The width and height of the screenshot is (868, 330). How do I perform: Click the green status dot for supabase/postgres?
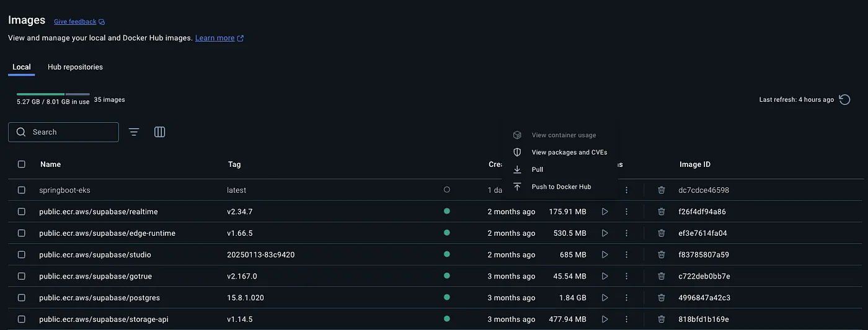pos(447,297)
